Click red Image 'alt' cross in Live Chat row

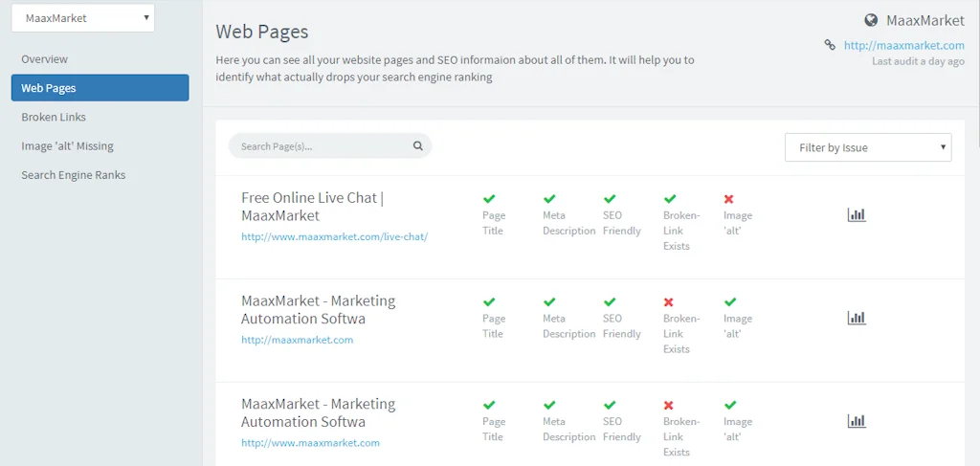[x=728, y=199]
